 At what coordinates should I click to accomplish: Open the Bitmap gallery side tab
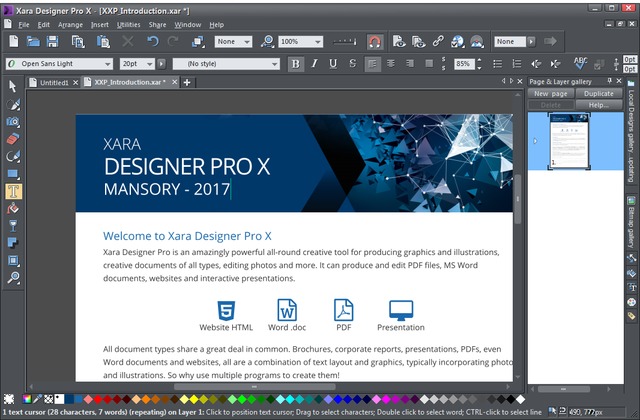631,222
